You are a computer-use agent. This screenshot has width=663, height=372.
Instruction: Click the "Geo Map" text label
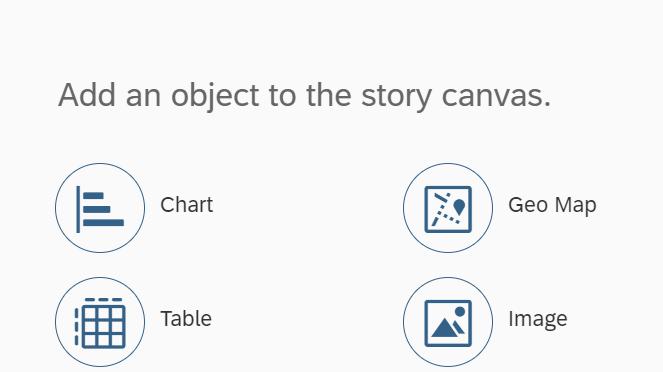(552, 205)
